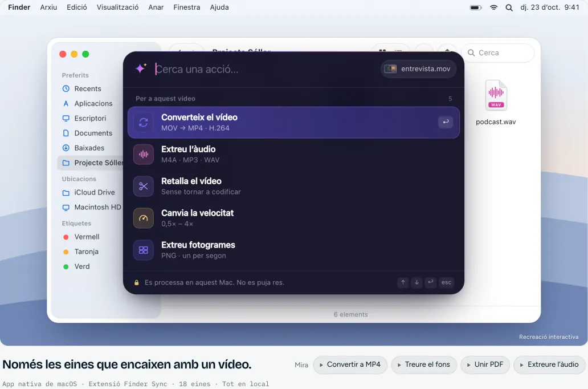Open the Anar menu
588x389 pixels.
tap(156, 7)
